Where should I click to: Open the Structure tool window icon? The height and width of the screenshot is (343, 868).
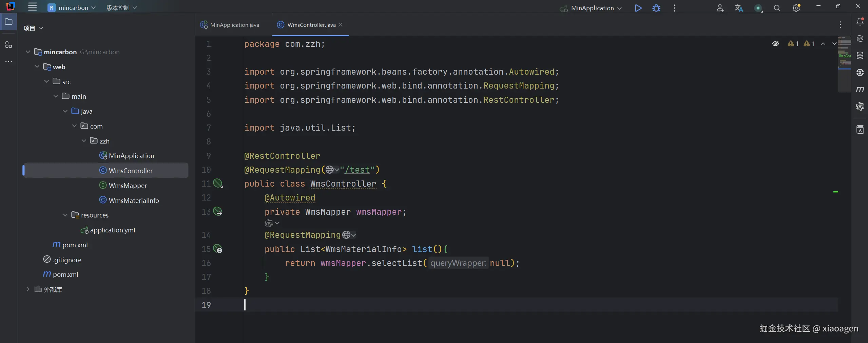click(x=8, y=45)
